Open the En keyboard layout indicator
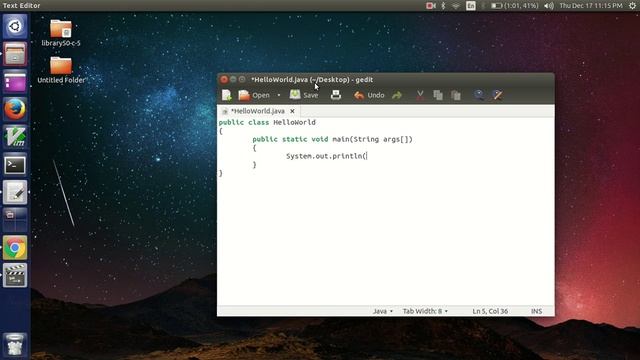Image resolution: width=640 pixels, height=360 pixels. (x=471, y=5)
